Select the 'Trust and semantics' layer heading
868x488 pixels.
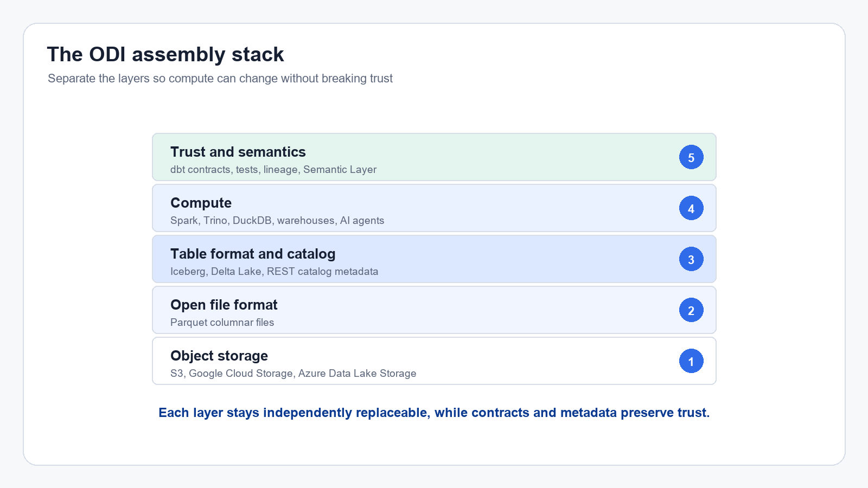click(238, 152)
